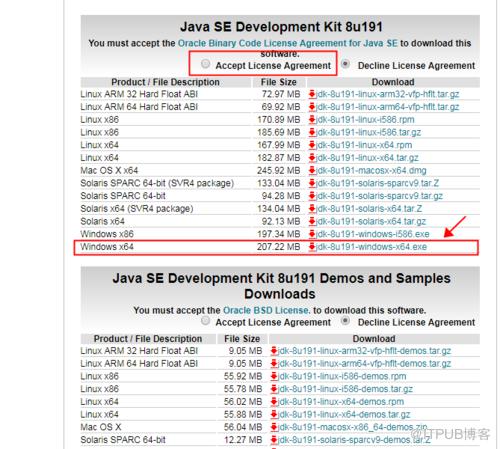
Task: Download jdk-8u191-linux-i586.tar.gz
Action: click(x=368, y=132)
